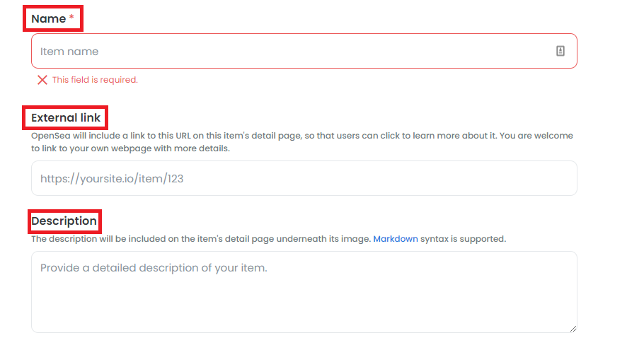Focus the Description text area
The image size is (644, 345).
click(x=304, y=291)
